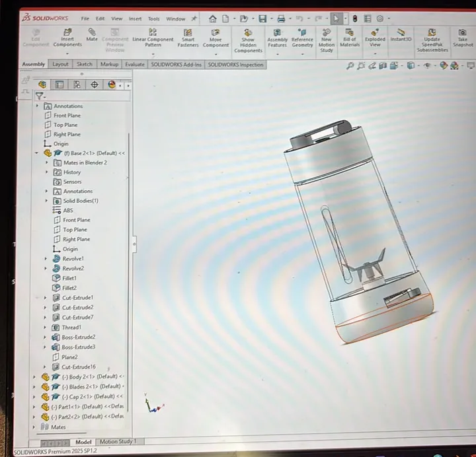Click Take Snapshot
The width and height of the screenshot is (476, 457).
coord(463,38)
